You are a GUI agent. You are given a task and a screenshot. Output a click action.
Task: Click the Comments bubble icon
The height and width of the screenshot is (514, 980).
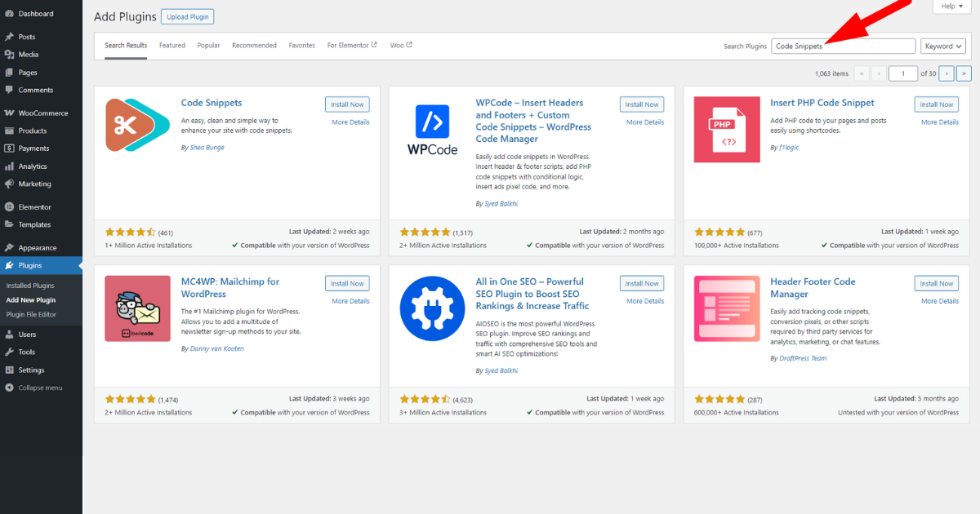pos(9,91)
